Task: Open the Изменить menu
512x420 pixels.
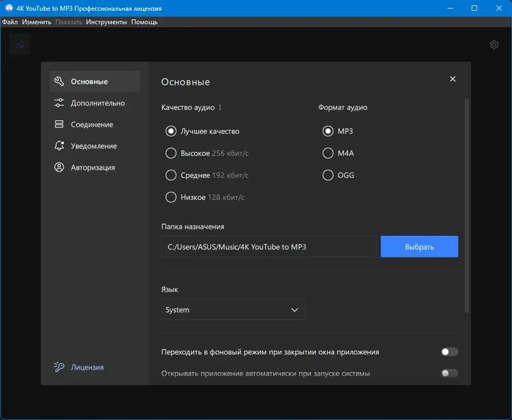Action: [x=36, y=22]
